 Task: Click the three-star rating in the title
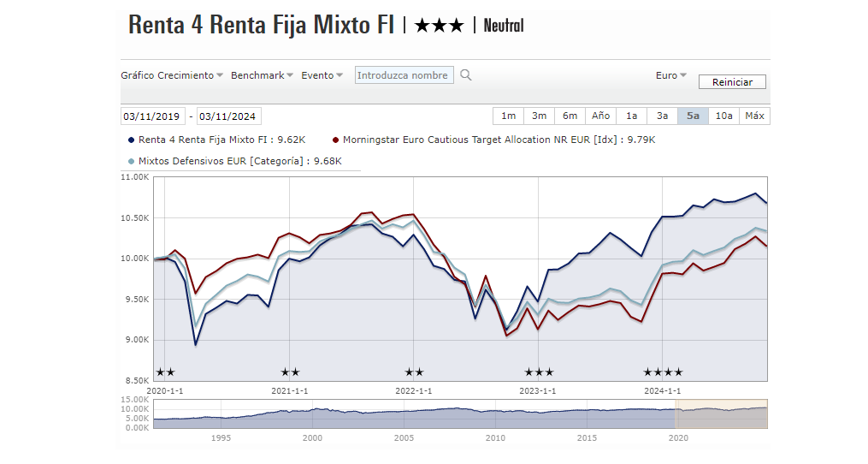[439, 26]
